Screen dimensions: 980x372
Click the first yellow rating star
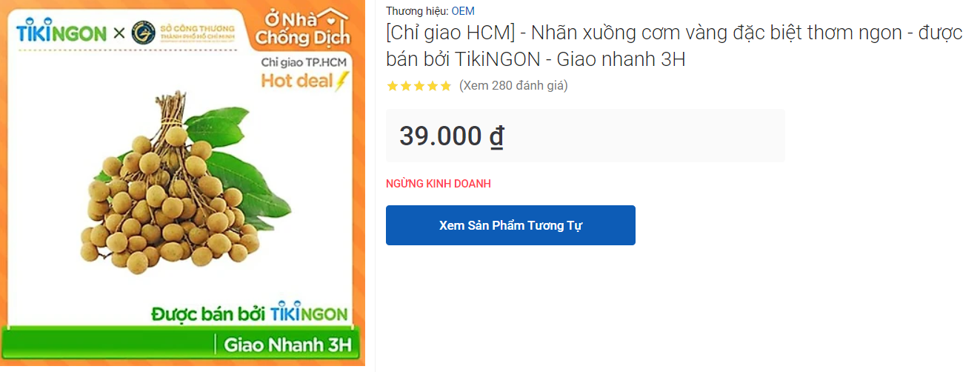pyautogui.click(x=393, y=86)
